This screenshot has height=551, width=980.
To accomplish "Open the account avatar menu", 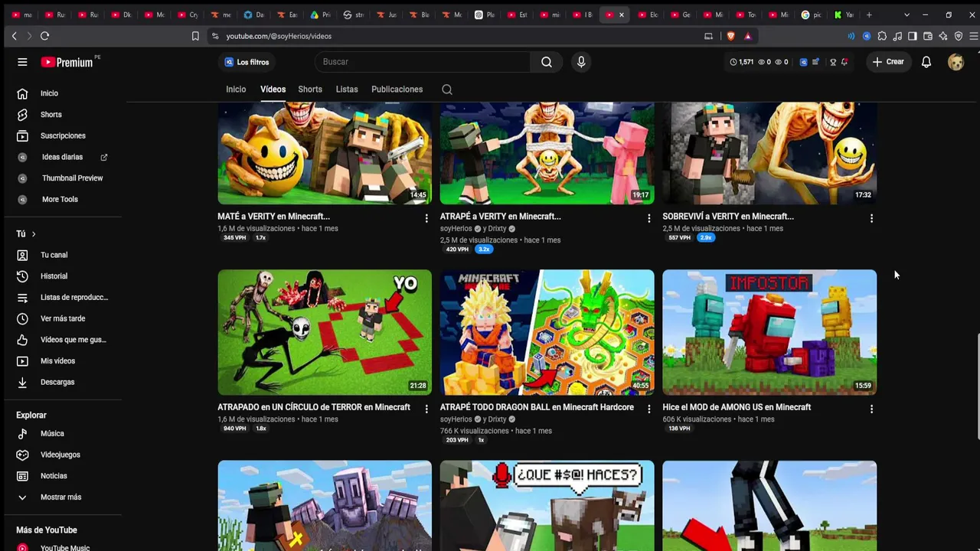I will tap(955, 62).
